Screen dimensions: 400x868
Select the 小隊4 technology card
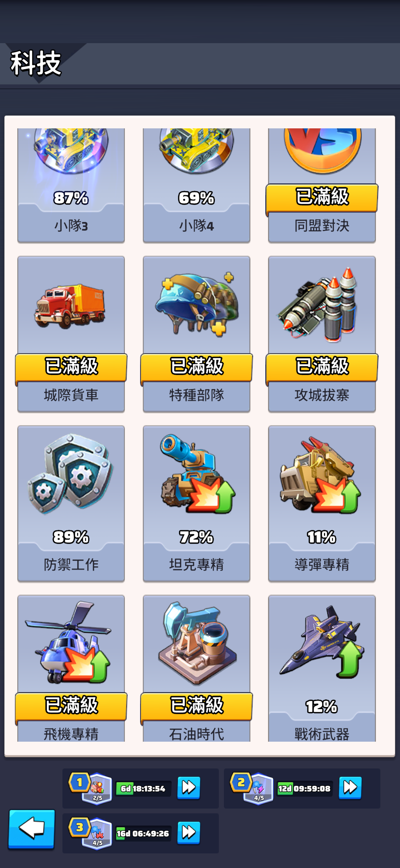coord(196,185)
